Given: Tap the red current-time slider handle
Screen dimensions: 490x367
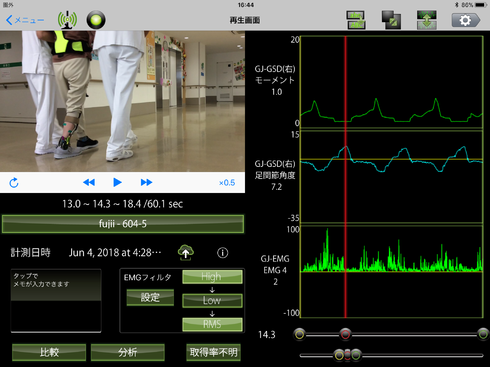Looking at the screenshot, I should (345, 334).
